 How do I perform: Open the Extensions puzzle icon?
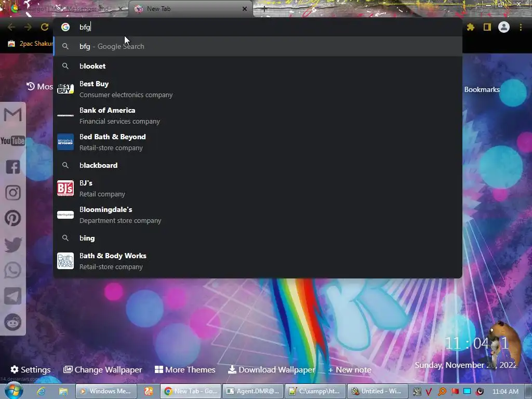pyautogui.click(x=470, y=27)
